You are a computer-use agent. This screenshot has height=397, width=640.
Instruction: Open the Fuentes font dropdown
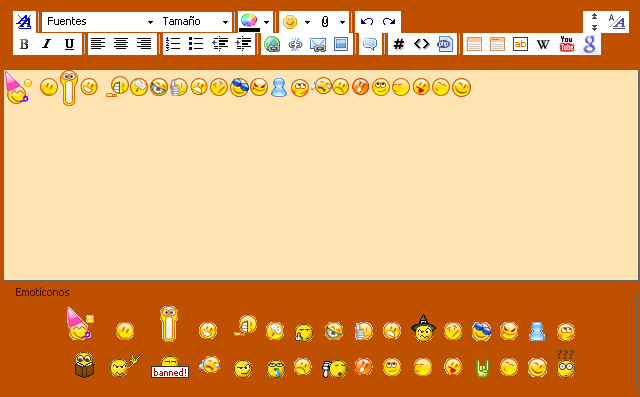click(x=99, y=22)
